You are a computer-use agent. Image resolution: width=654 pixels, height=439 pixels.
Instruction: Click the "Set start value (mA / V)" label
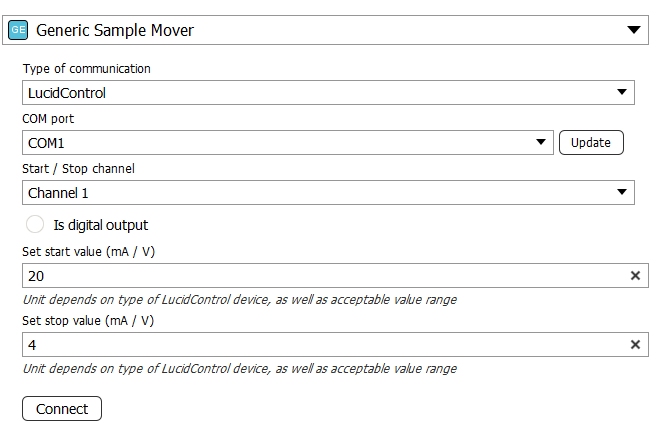coord(90,252)
